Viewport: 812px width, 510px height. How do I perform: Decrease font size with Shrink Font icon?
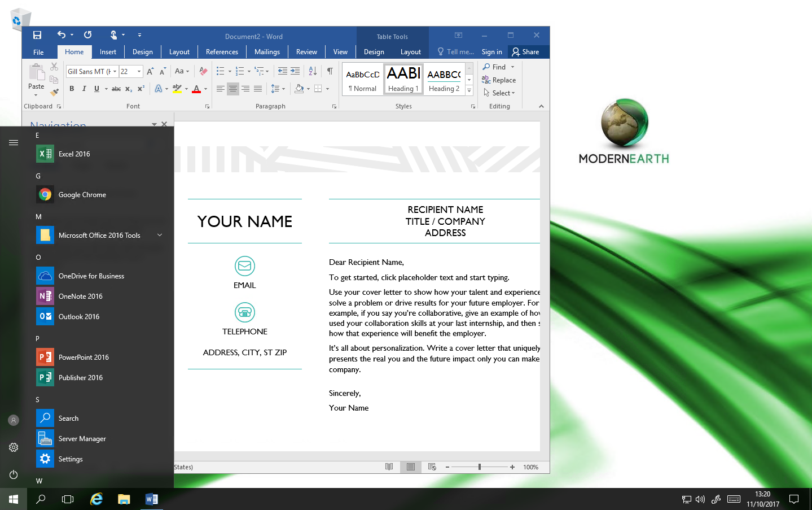pyautogui.click(x=163, y=72)
